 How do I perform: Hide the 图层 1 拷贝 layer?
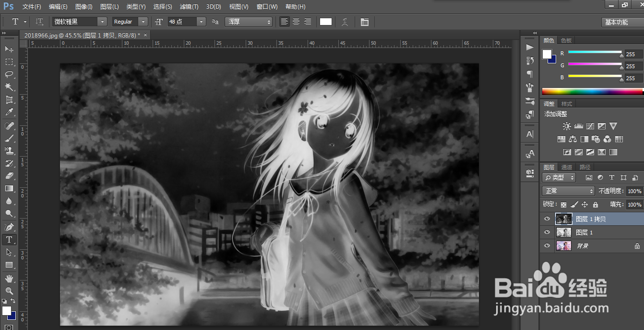coord(547,219)
